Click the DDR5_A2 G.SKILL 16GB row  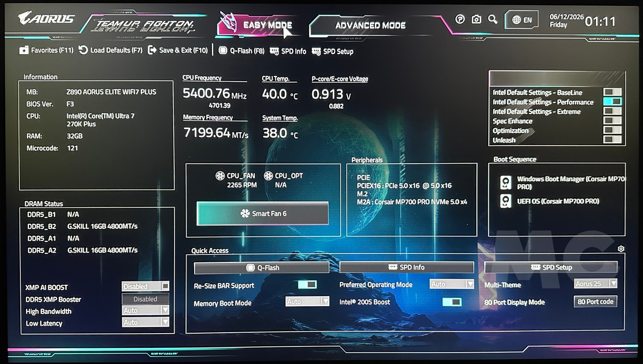83,250
